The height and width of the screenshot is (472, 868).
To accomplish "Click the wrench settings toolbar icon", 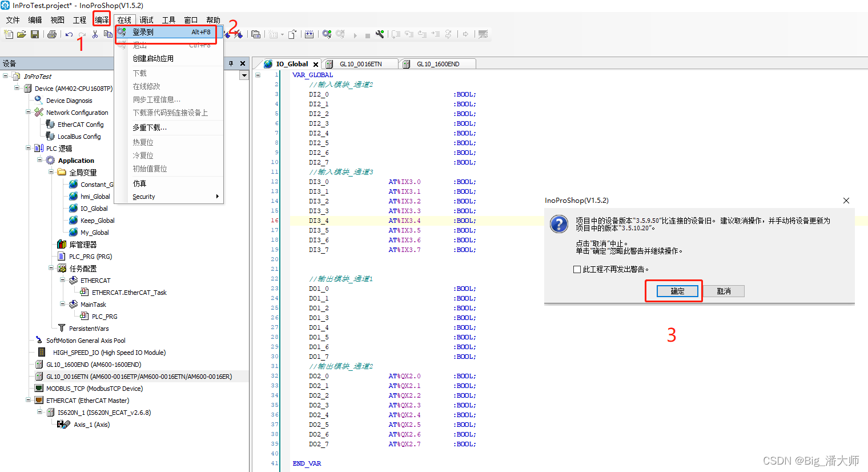I will click(x=380, y=34).
